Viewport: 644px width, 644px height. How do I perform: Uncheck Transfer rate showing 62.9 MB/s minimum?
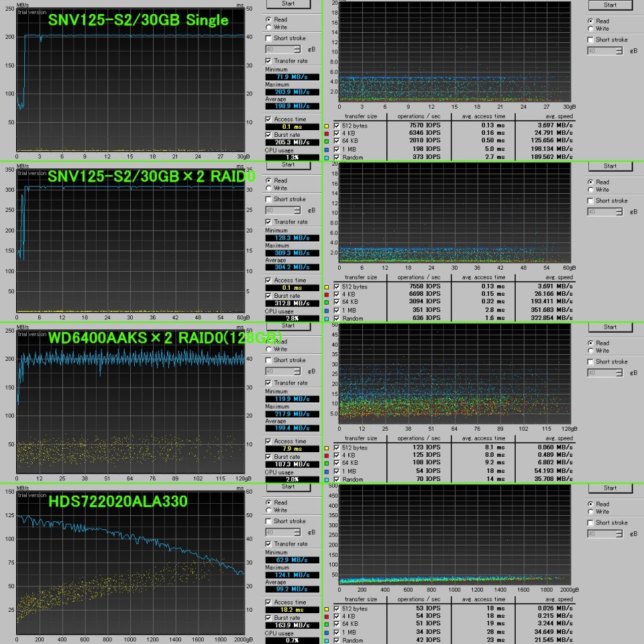coord(268,544)
